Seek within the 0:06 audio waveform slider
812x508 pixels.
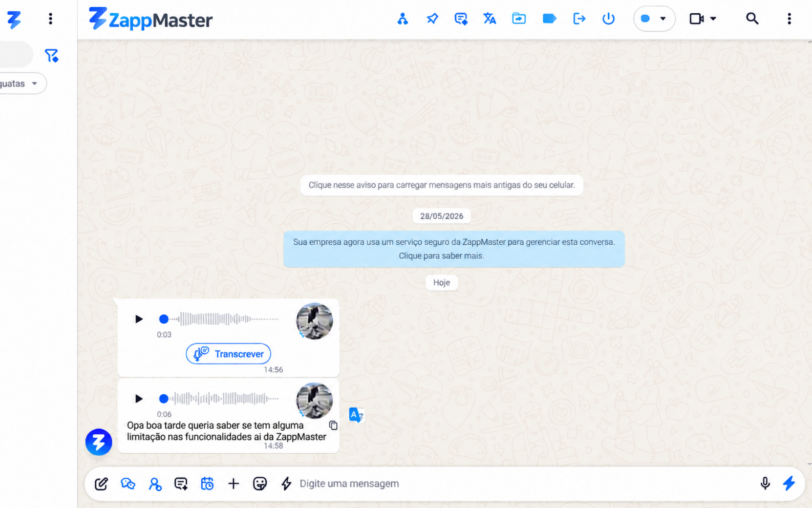click(x=219, y=398)
